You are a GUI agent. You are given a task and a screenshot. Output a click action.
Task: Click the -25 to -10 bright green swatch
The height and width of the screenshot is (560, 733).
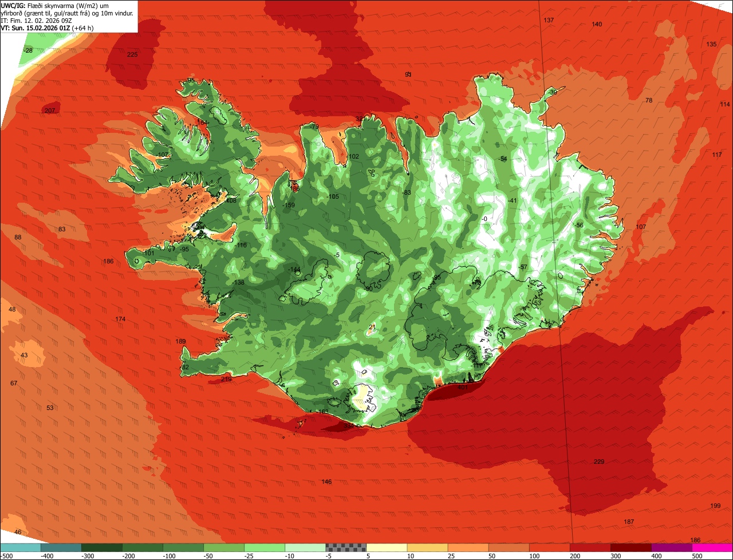point(265,548)
